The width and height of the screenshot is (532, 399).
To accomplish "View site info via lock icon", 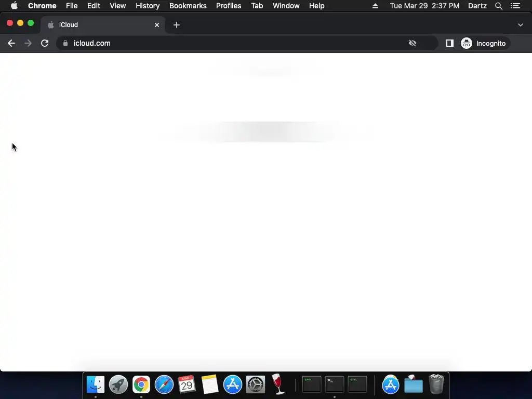I will click(65, 43).
